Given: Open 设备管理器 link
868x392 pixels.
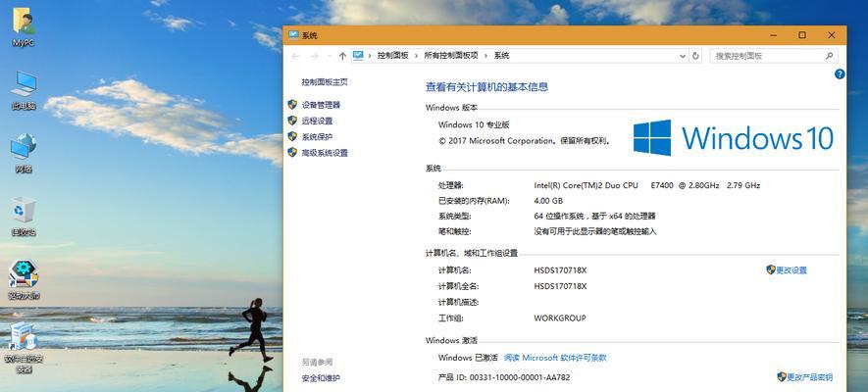Looking at the screenshot, I should pos(321,105).
